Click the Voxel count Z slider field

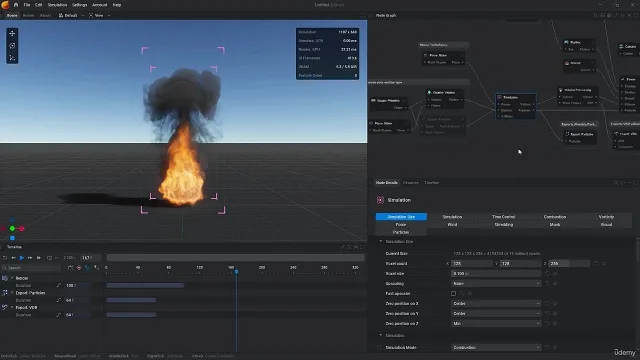[x=569, y=264]
